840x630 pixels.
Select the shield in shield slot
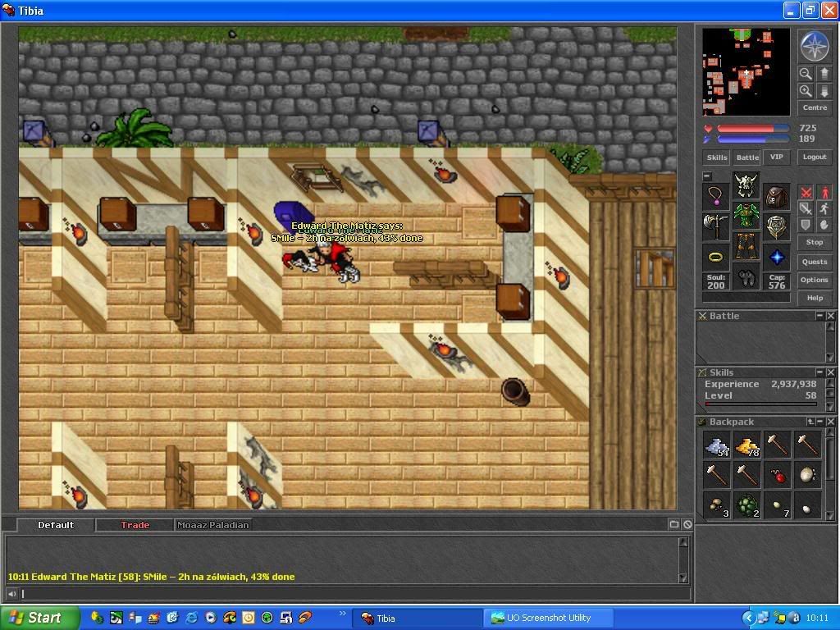click(x=776, y=226)
